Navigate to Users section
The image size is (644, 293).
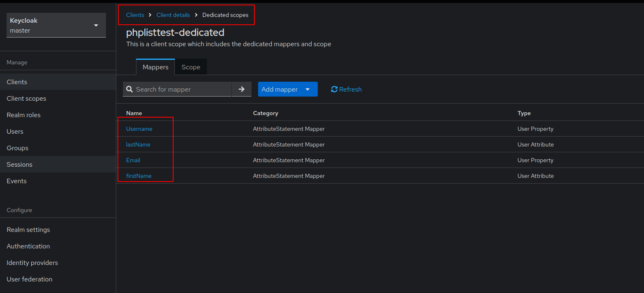58,131
